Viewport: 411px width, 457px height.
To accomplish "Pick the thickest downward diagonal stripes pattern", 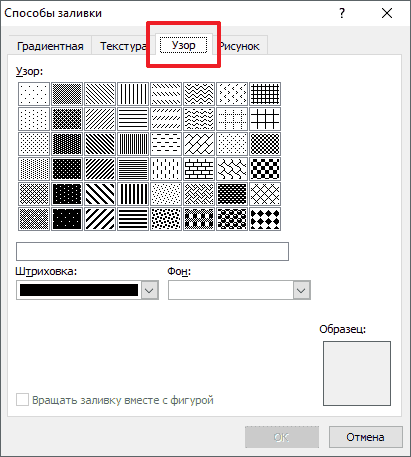I will click(x=100, y=194).
